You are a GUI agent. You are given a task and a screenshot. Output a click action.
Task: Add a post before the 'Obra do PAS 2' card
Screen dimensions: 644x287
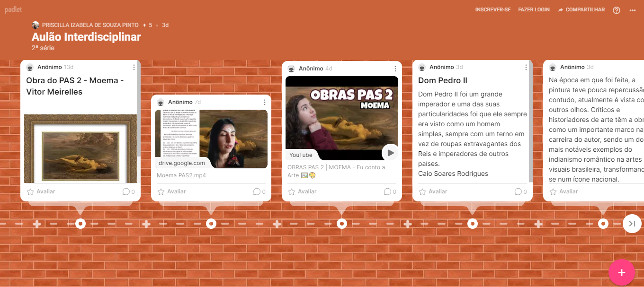pyautogui.click(x=37, y=224)
